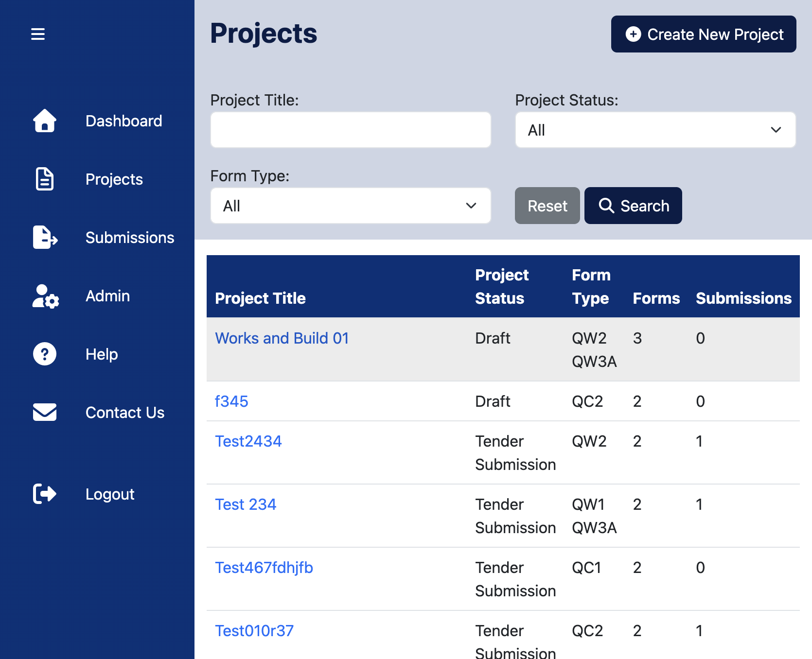
Task: Click the Projects page heading
Action: click(x=264, y=34)
